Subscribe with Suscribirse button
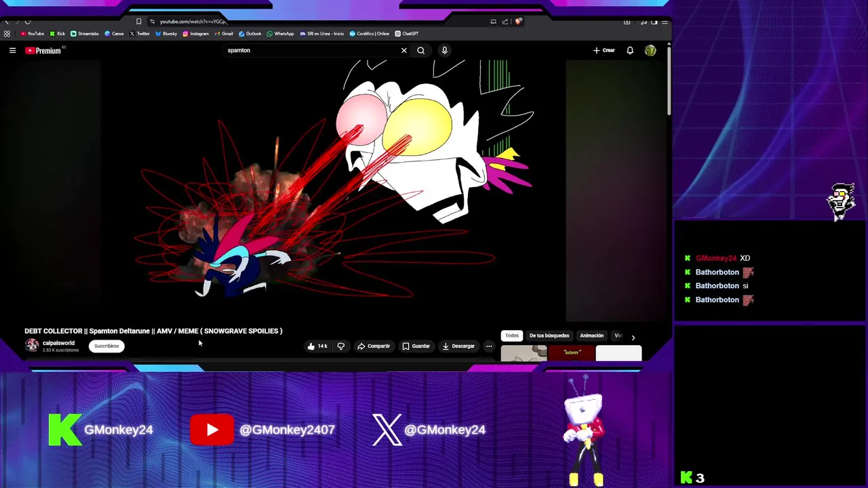Viewport: 868px width, 488px height. click(x=106, y=346)
